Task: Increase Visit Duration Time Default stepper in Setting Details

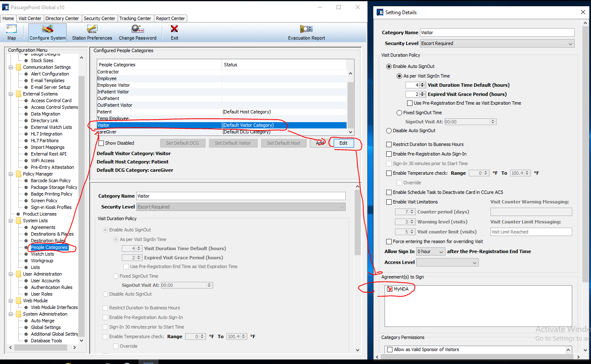Action: pyautogui.click(x=423, y=83)
